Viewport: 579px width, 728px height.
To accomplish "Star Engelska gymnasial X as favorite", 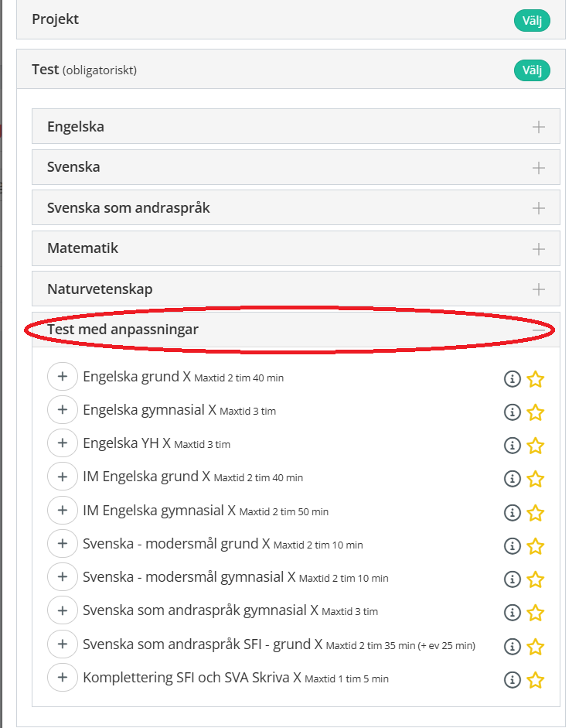I will click(x=536, y=412).
